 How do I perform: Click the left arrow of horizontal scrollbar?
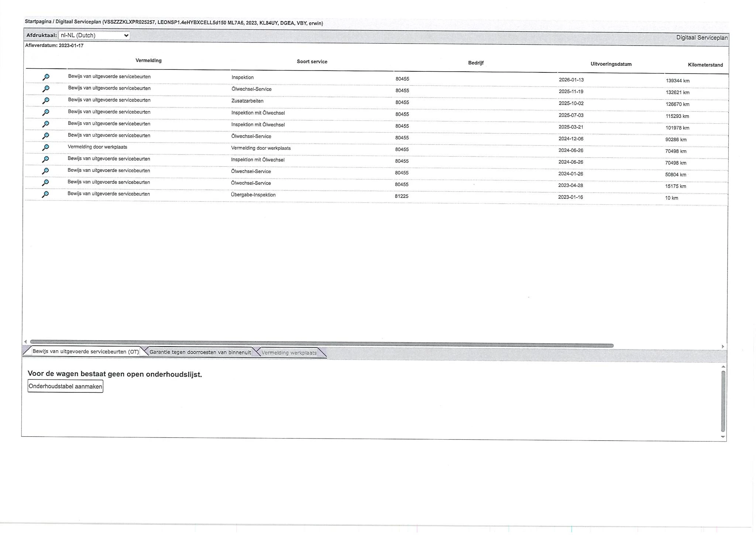click(25, 342)
